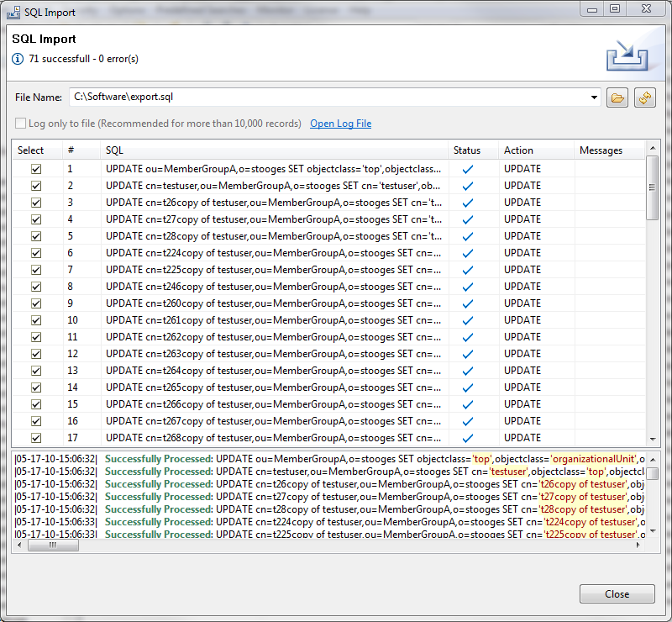Click the table scrollbar down arrow
The height and width of the screenshot is (622, 672).
pyautogui.click(x=653, y=439)
